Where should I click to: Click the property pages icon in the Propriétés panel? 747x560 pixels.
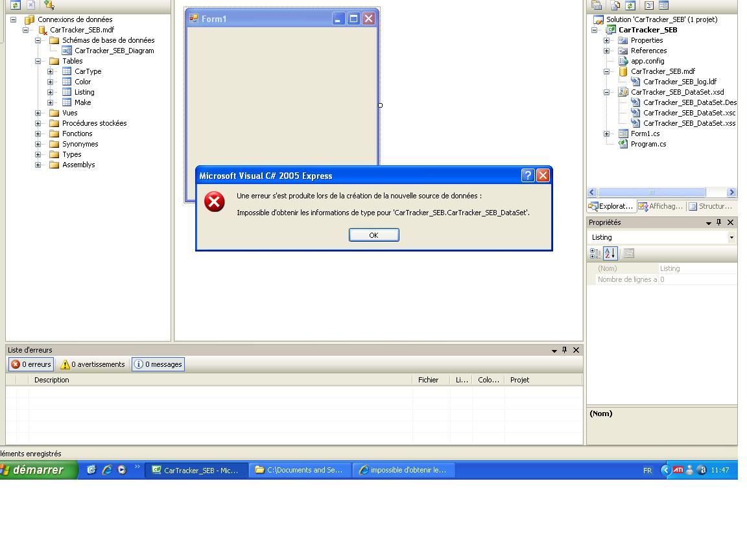(x=629, y=253)
